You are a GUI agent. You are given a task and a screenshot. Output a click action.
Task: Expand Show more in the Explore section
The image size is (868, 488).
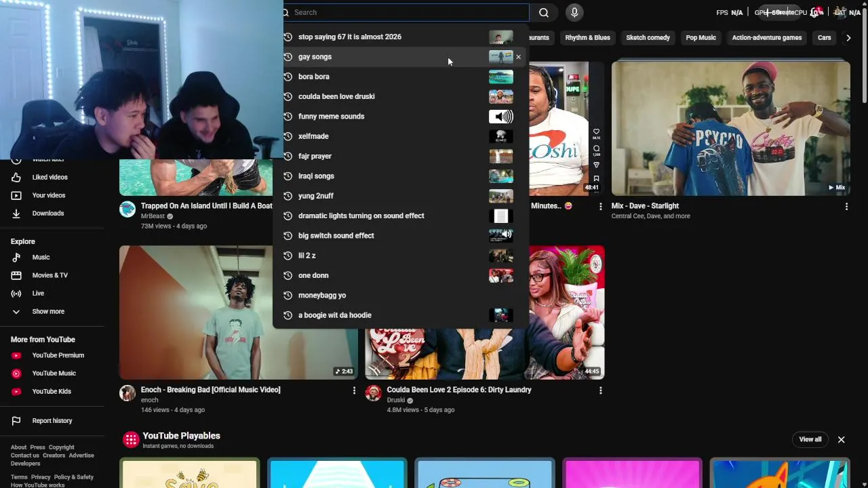point(52,312)
